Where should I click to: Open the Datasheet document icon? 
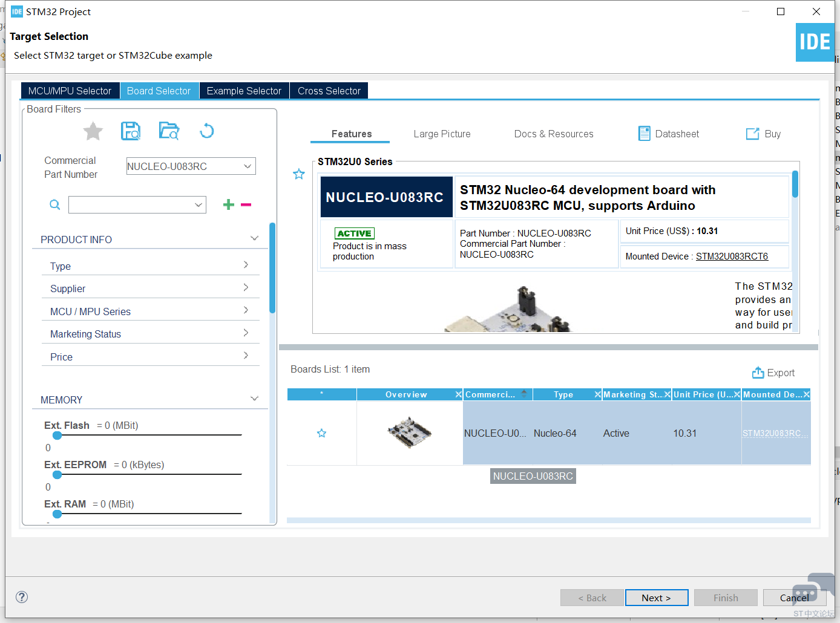pos(644,134)
